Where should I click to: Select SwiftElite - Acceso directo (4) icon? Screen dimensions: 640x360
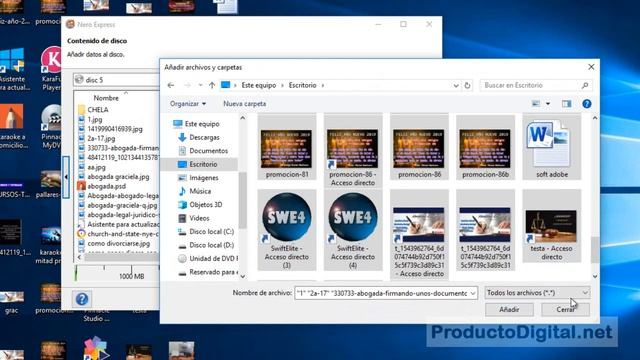(353, 230)
